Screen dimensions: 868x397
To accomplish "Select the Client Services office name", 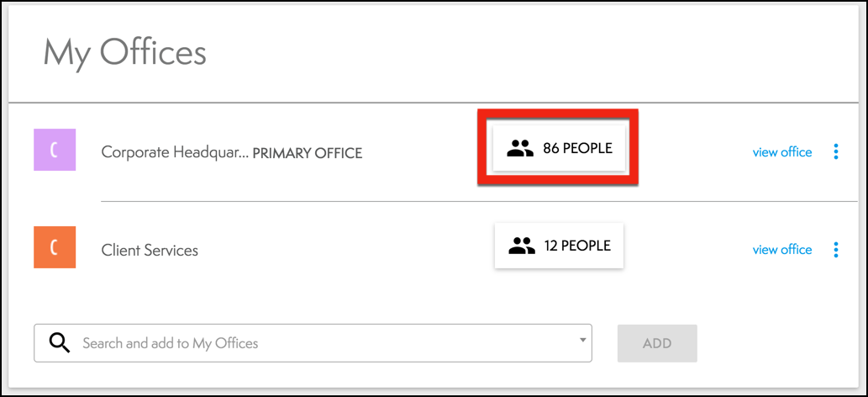I will pos(150,250).
